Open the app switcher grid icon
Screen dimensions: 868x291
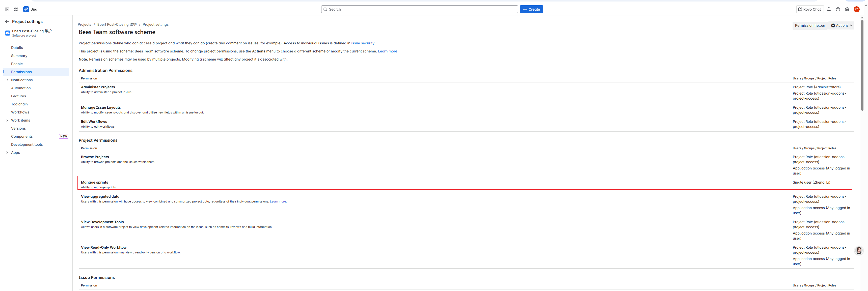16,9
